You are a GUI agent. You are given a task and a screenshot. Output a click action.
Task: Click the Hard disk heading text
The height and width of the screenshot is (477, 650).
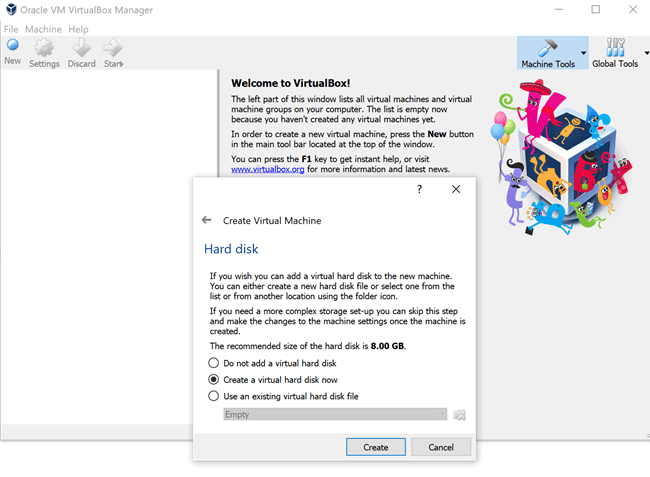(x=231, y=249)
